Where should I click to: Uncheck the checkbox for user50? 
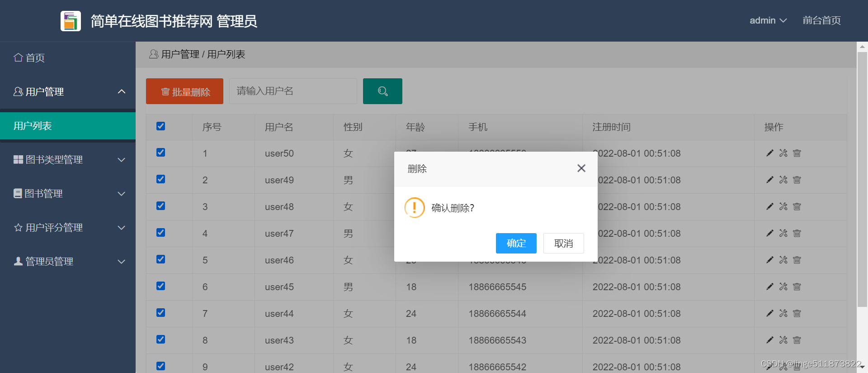pos(160,153)
